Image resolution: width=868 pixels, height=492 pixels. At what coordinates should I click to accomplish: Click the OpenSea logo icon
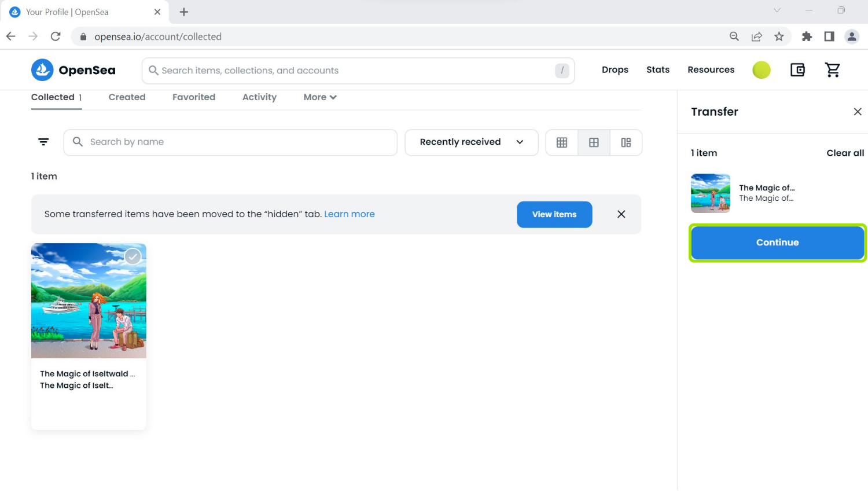(x=42, y=70)
